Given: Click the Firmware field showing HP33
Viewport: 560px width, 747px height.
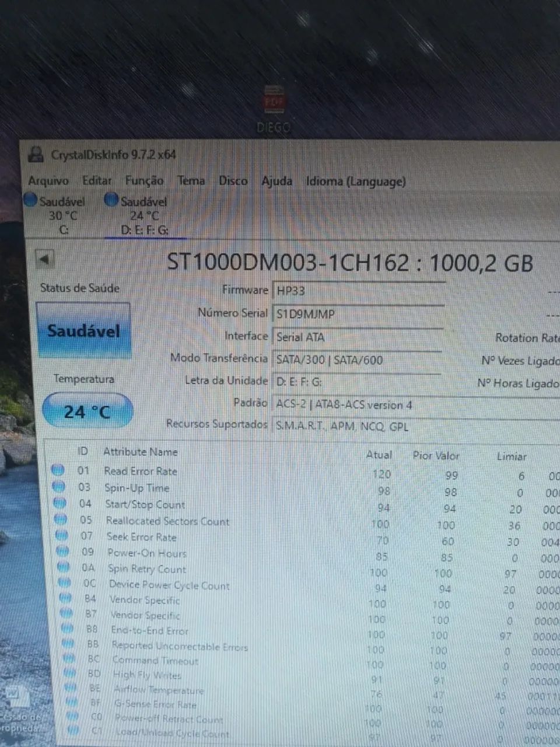Looking at the screenshot, I should [x=359, y=291].
